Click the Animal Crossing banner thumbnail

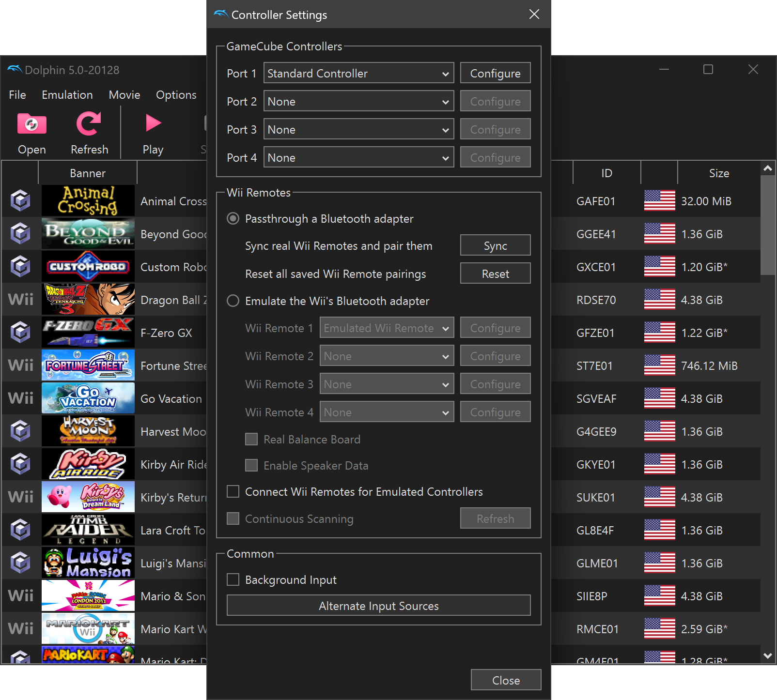pyautogui.click(x=88, y=200)
